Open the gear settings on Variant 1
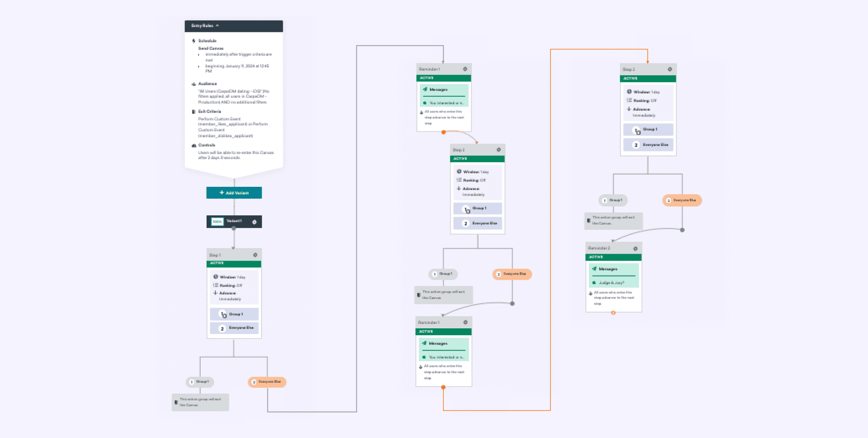This screenshot has width=868, height=438. coord(254,222)
